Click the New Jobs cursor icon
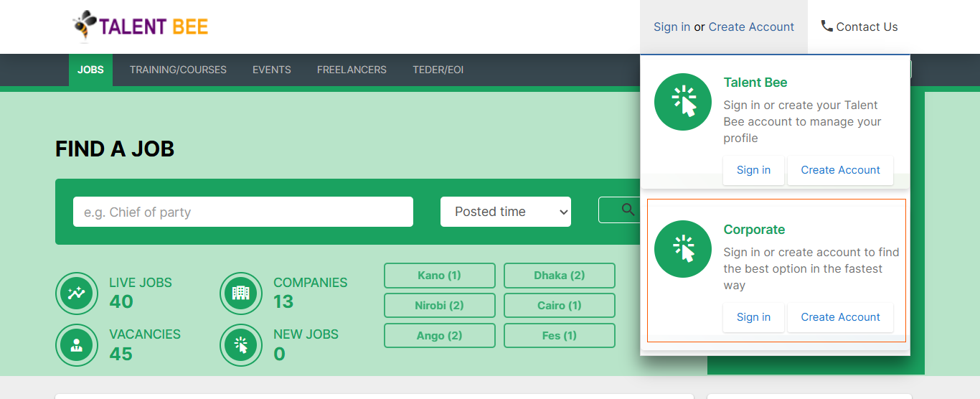980x399 pixels. coord(241,345)
